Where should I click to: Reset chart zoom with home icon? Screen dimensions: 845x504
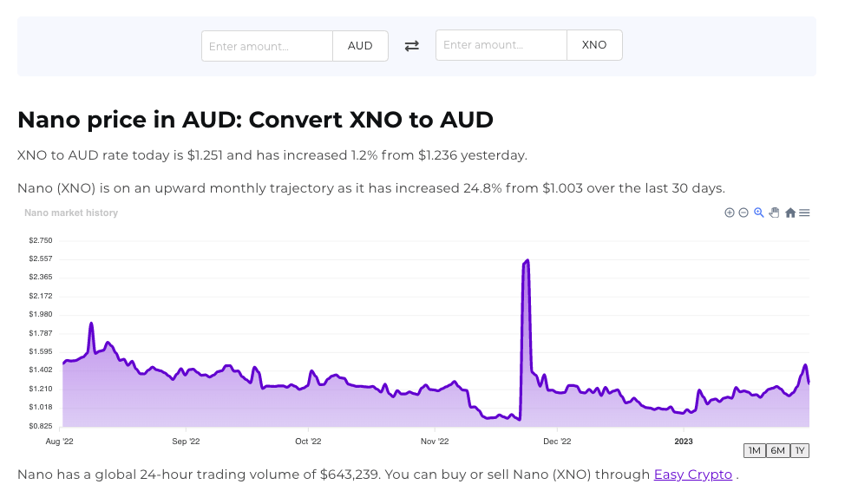790,213
